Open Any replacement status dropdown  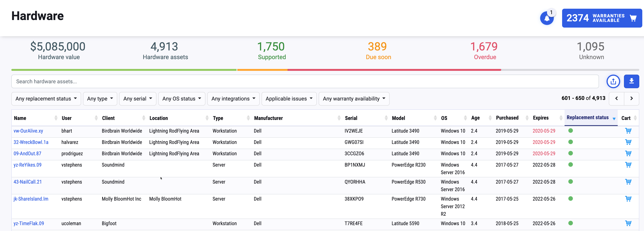pos(46,99)
